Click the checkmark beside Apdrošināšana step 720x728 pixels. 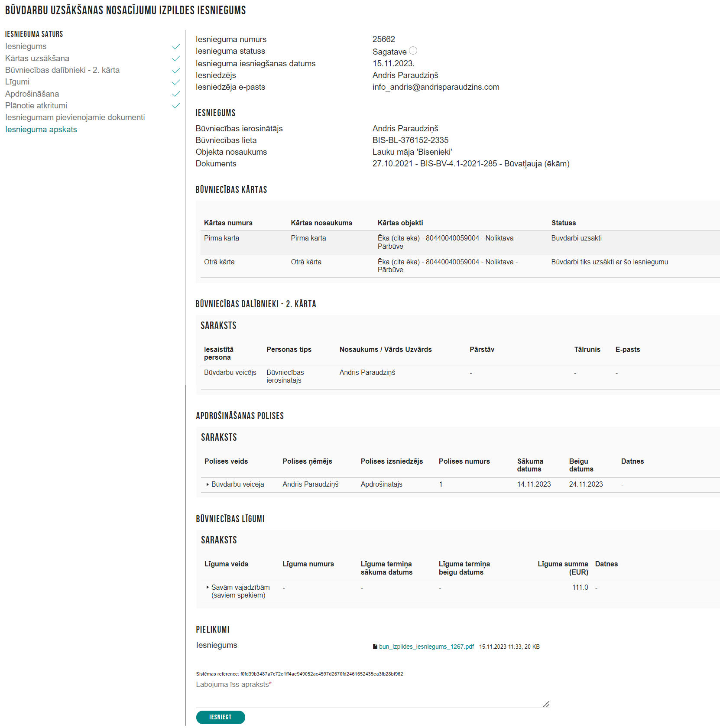[x=176, y=94]
